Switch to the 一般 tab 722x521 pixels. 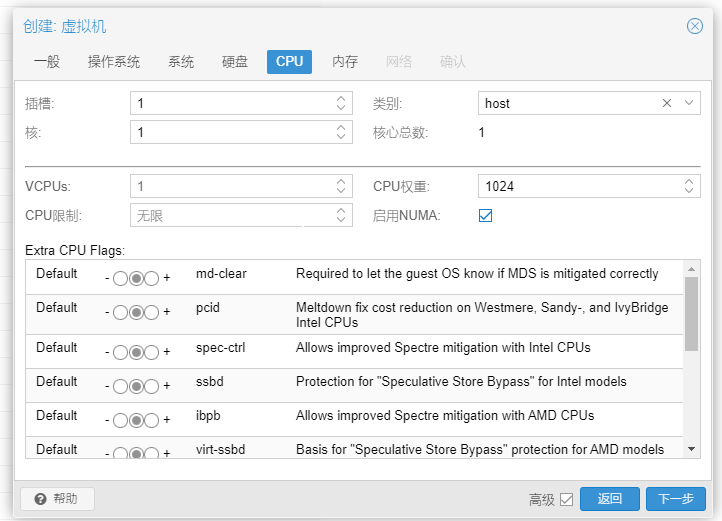(47, 62)
